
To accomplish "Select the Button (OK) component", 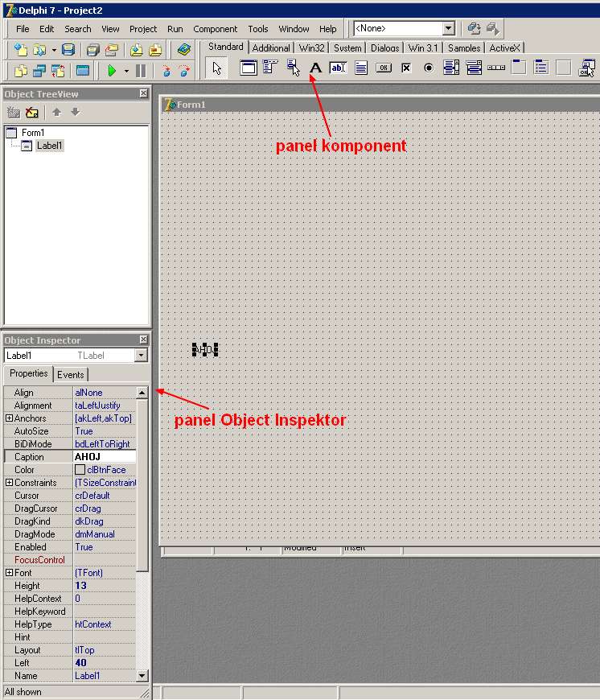I will (x=383, y=68).
